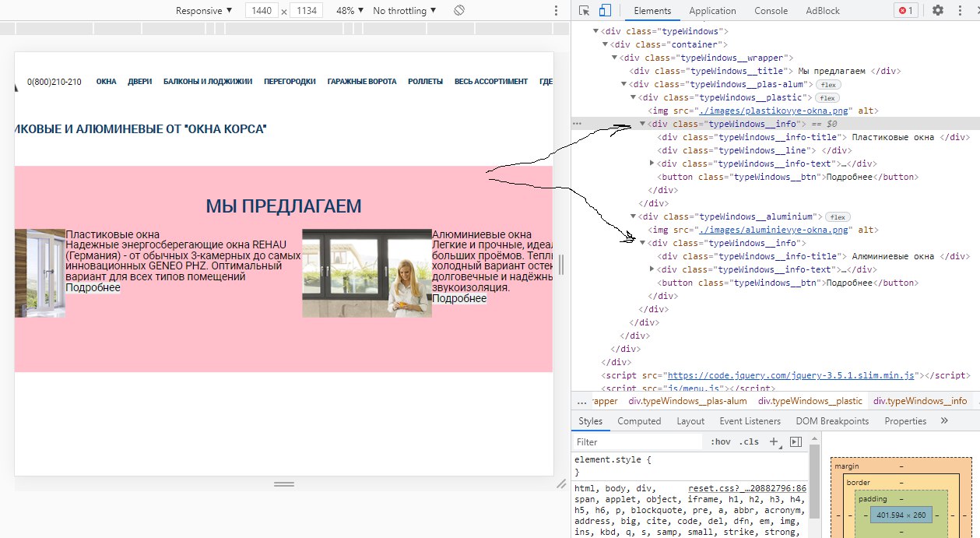Viewport: 980px width, 538px height.
Task: Click the New Style Rule plus icon
Action: 775,441
